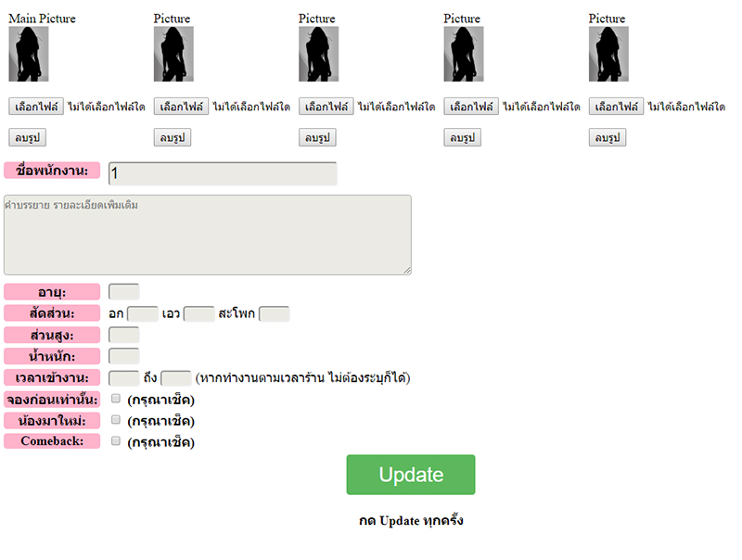
Task: Click the description textarea (คำบรรยาย)
Action: tap(208, 235)
